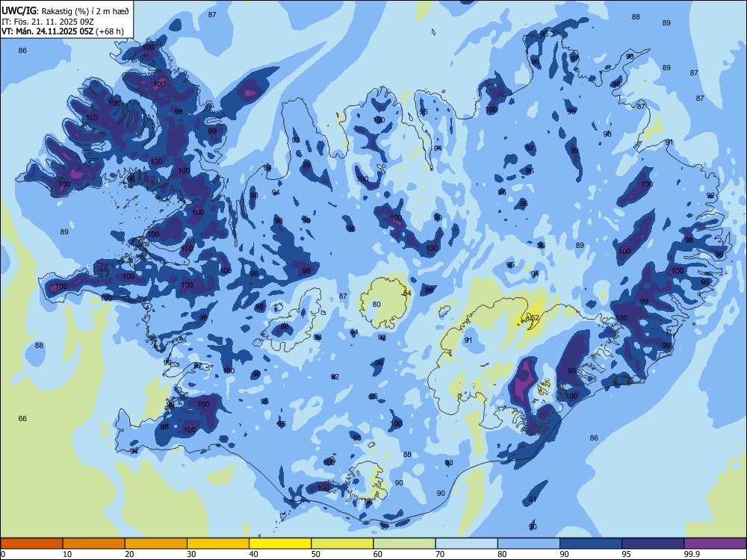Click the 70–80% pale blue legend swatch
The width and height of the screenshot is (747, 560).
point(466,544)
